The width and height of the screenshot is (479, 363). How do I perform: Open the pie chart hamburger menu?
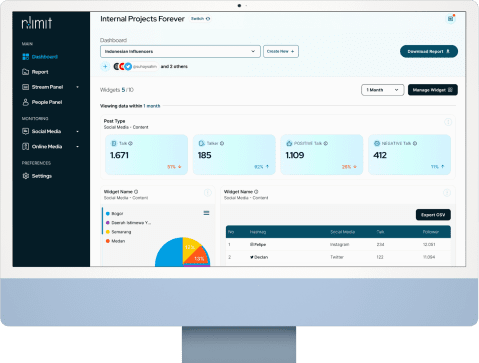[x=206, y=213]
